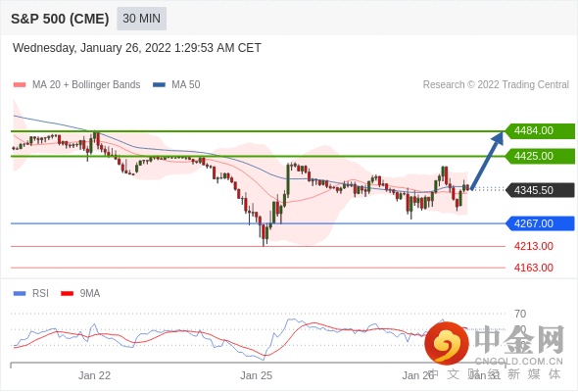578x392 pixels.
Task: Click the 30 MIN timeframe button
Action: (x=141, y=19)
